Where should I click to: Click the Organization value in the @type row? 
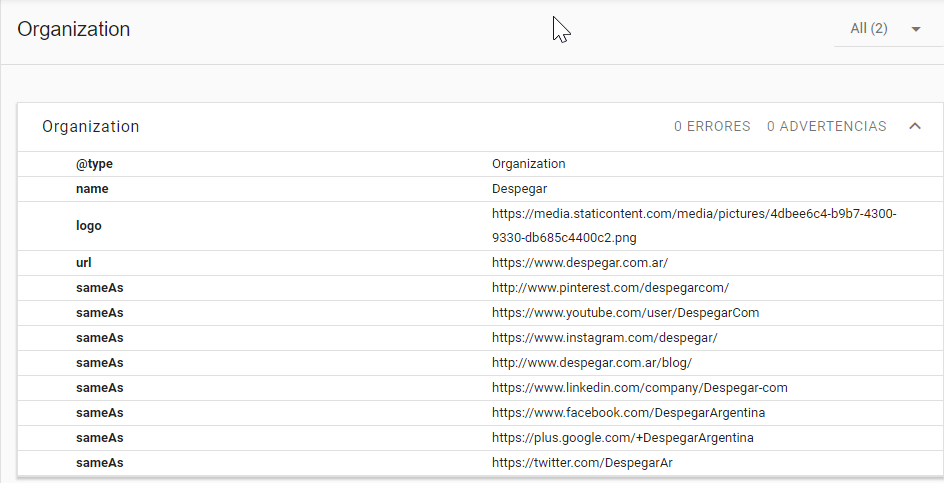coord(529,164)
